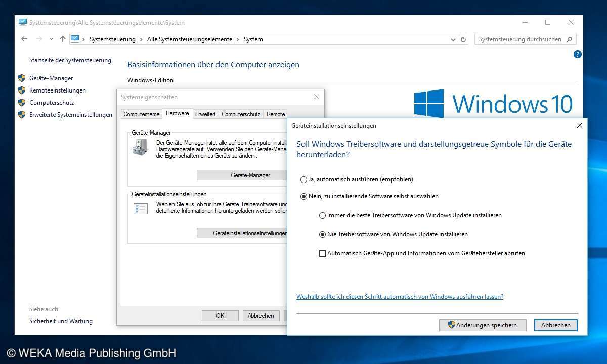Click the shield icon beside Remoteeinstellungen
The height and width of the screenshot is (364, 607).
[x=22, y=90]
